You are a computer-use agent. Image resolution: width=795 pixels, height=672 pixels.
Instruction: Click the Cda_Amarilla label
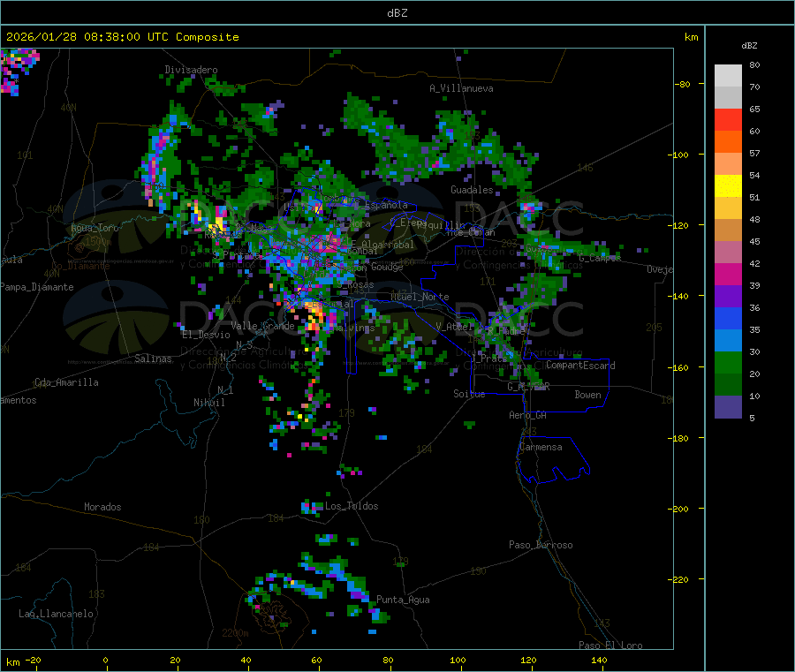point(66,382)
